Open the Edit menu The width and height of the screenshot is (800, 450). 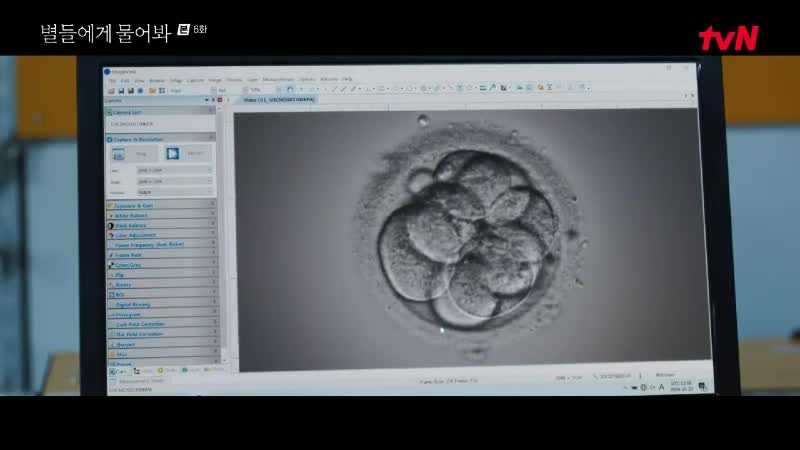(124, 81)
